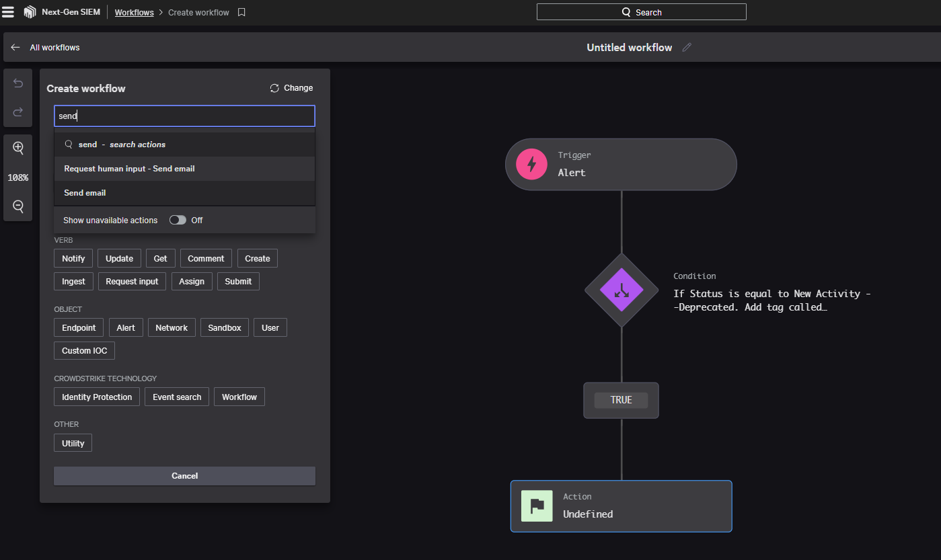Click the Cancel button
Screen dimensions: 941x560
coord(184,476)
